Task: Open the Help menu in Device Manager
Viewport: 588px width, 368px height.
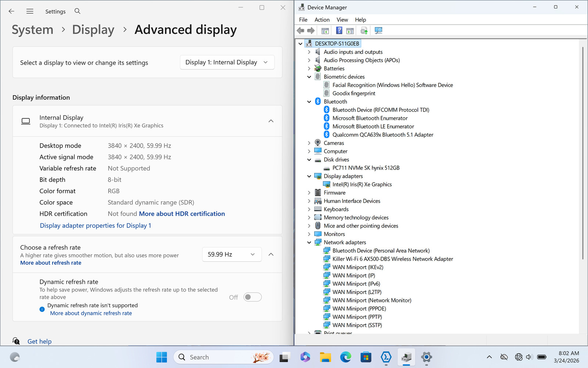Action: point(361,20)
